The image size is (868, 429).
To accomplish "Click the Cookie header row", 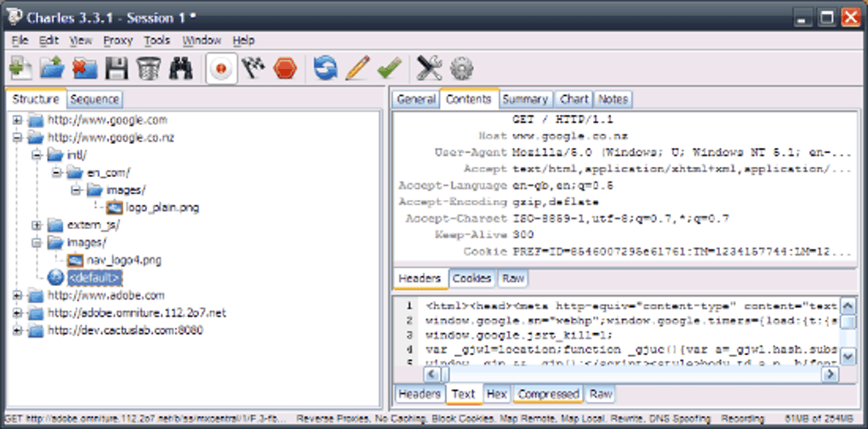I will coord(623,252).
